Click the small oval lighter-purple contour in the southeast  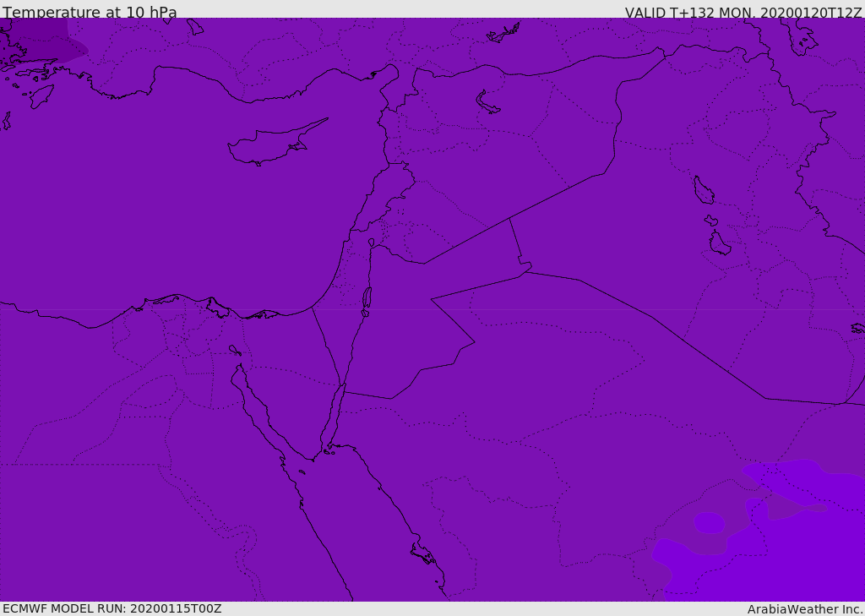[x=709, y=523]
